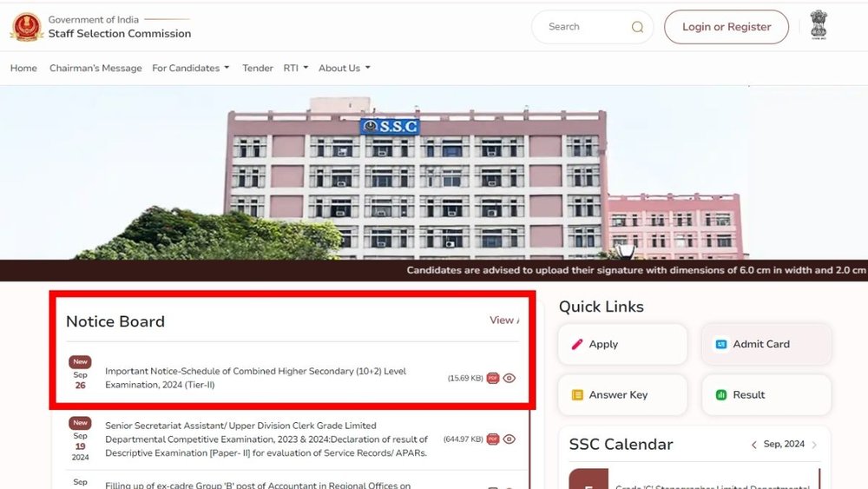Download PDF of the Sep 26 notice
Viewport: 868px width, 489px height.
coord(493,378)
